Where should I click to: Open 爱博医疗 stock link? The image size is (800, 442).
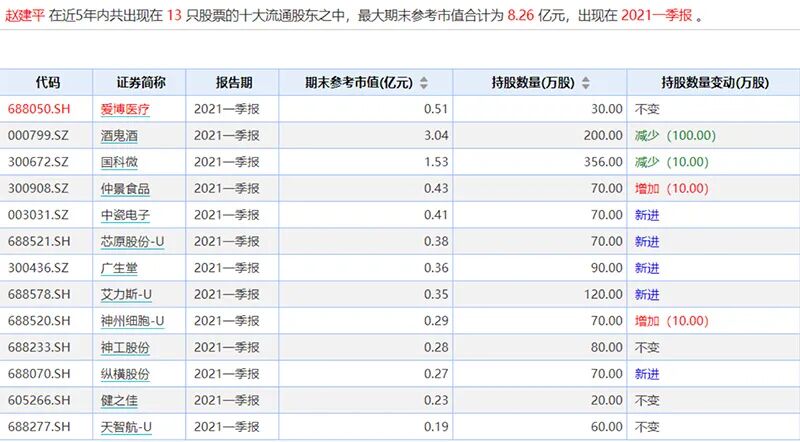pos(125,109)
